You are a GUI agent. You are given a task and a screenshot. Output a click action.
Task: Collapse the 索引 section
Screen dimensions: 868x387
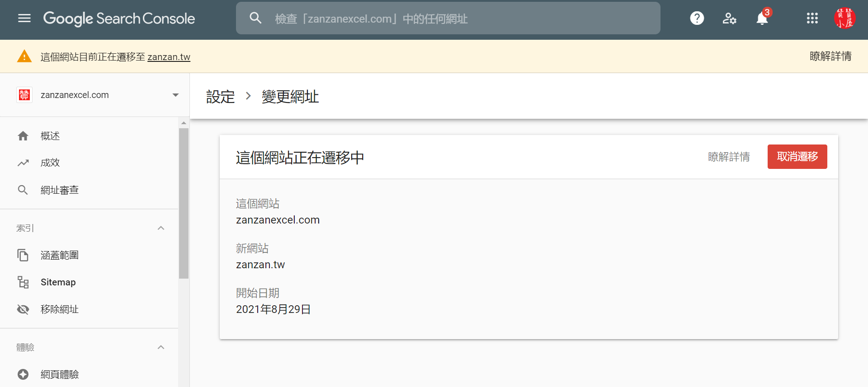161,228
